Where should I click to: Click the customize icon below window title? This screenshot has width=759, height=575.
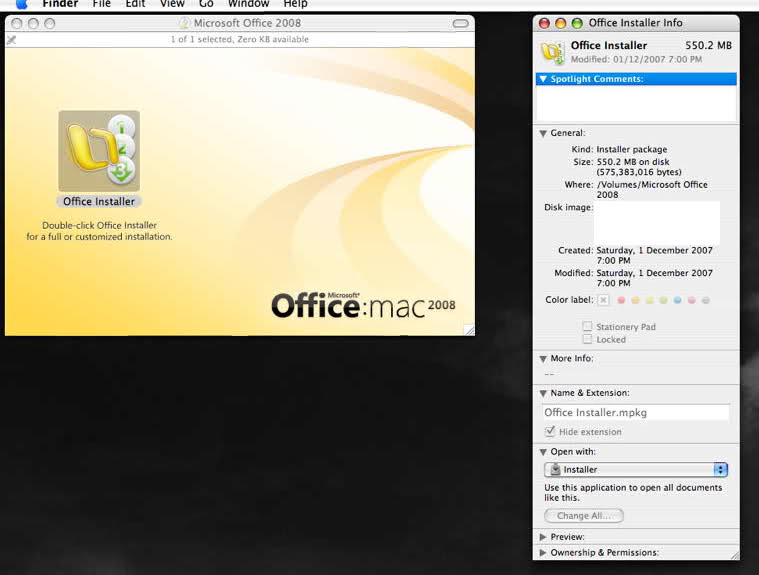[12, 40]
